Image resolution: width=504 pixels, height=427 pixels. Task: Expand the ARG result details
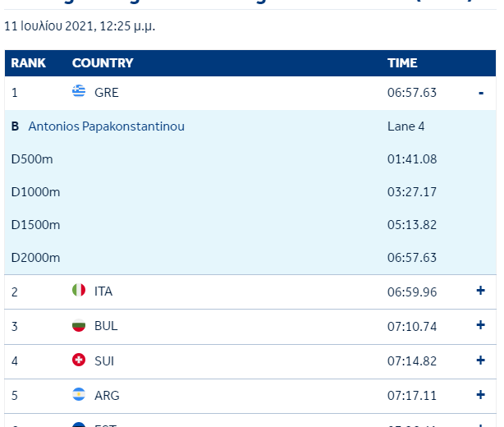coord(481,395)
